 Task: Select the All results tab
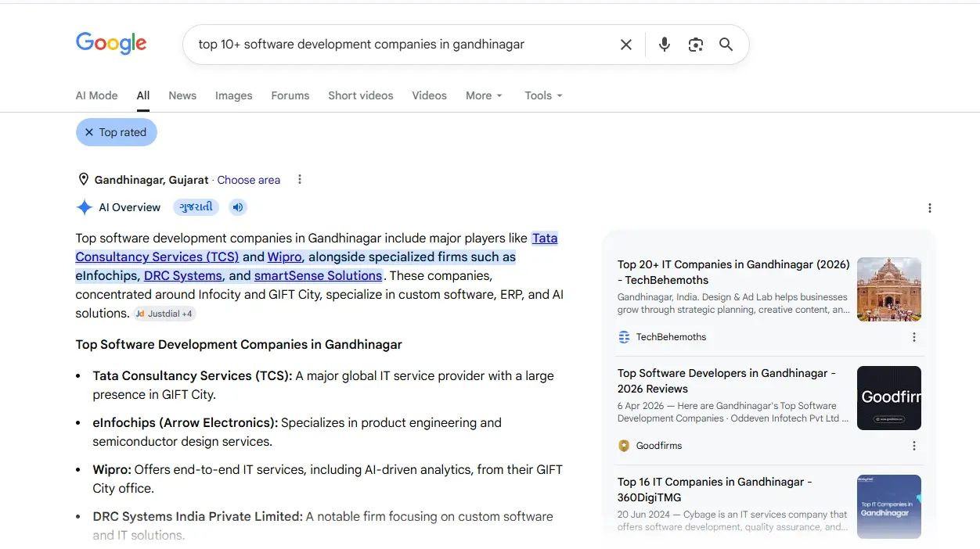(143, 95)
